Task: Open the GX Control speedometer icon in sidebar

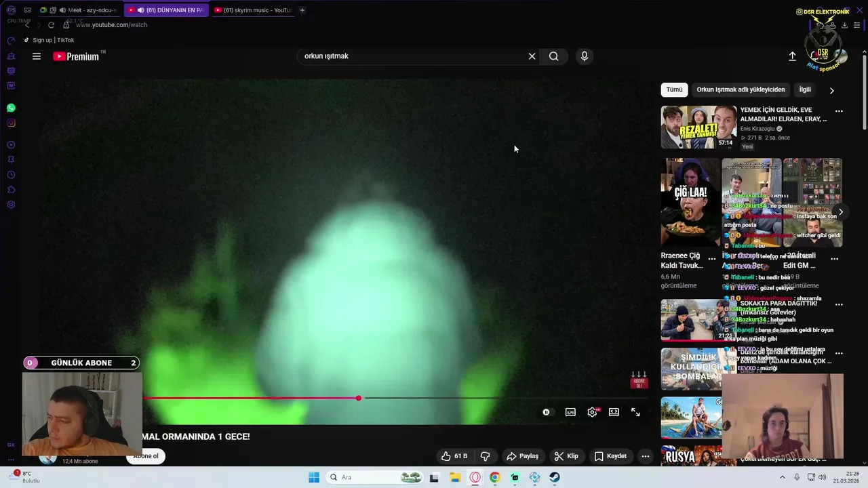Action: tap(11, 41)
